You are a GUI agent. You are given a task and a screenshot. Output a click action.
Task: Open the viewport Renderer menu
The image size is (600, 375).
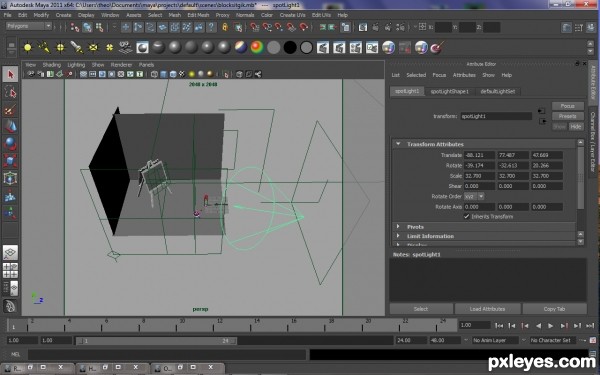(x=121, y=65)
